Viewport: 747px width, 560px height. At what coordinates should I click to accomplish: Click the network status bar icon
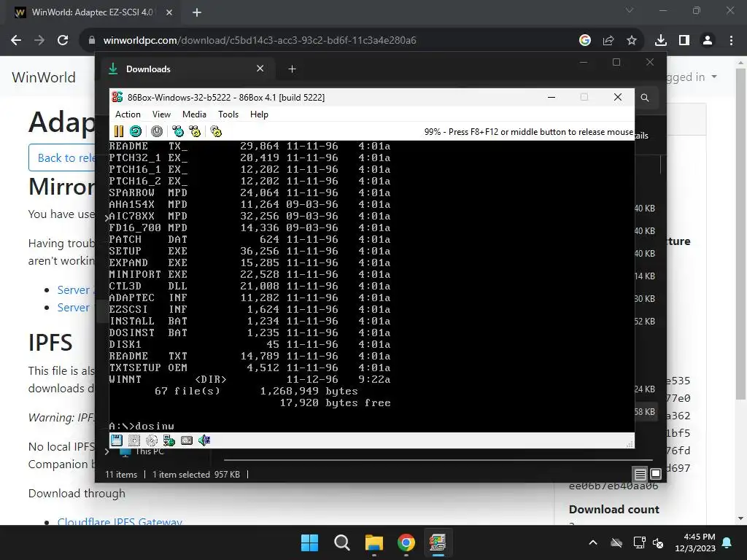tap(169, 440)
